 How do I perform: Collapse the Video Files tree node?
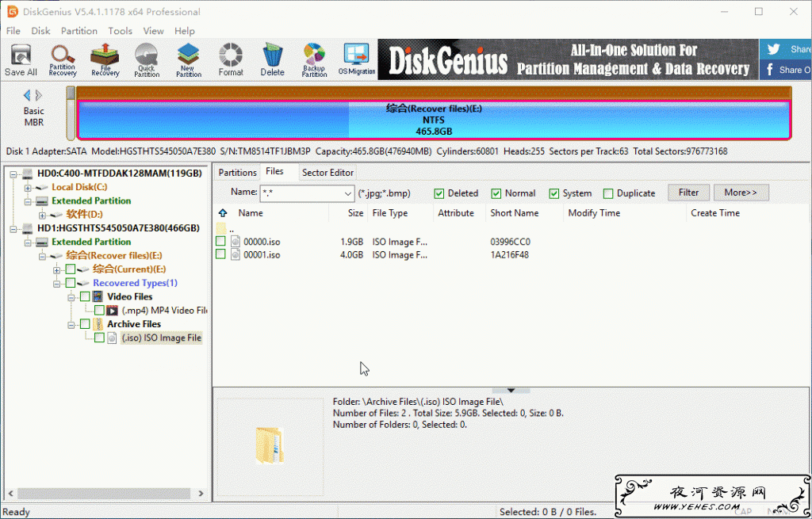71,297
